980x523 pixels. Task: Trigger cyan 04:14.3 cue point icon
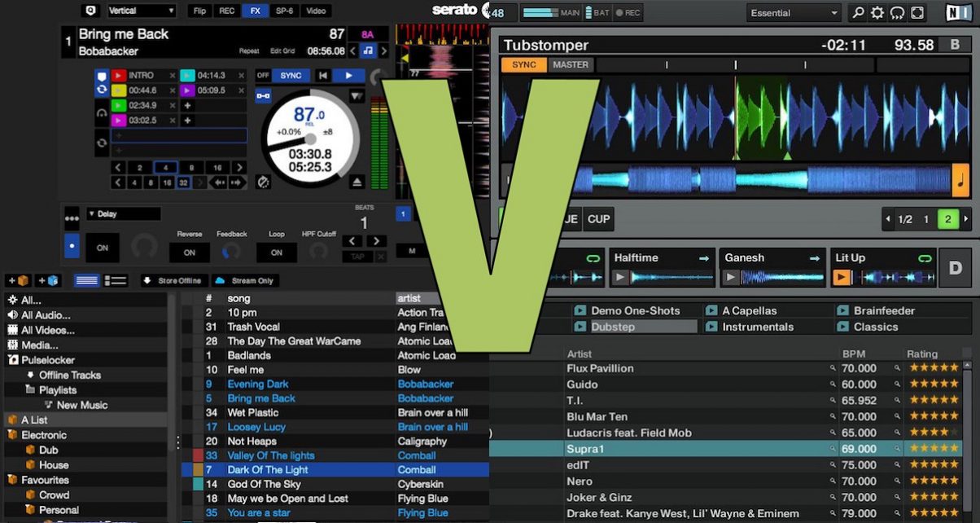tap(187, 76)
